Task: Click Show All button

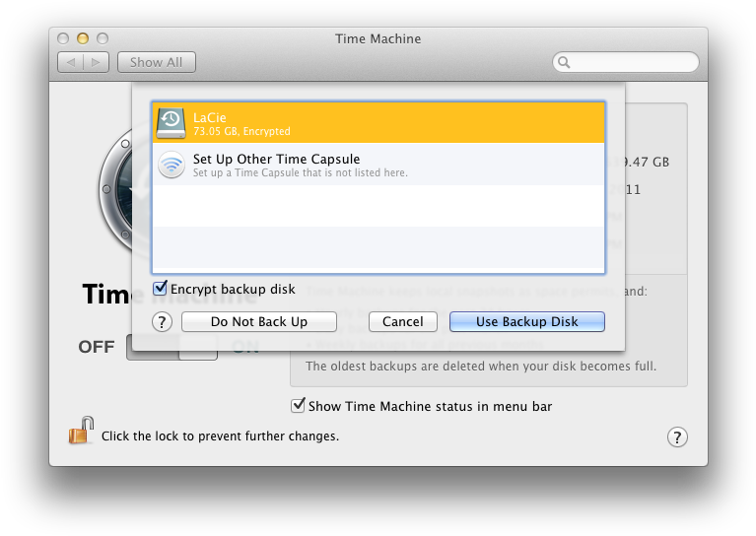Action: point(156,62)
